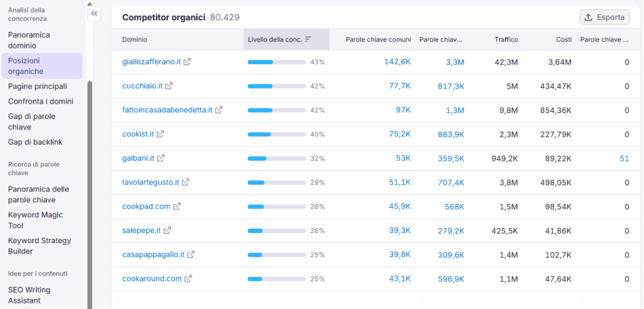Open cookpad.com domain link
The height and width of the screenshot is (309, 644).
pyautogui.click(x=146, y=207)
